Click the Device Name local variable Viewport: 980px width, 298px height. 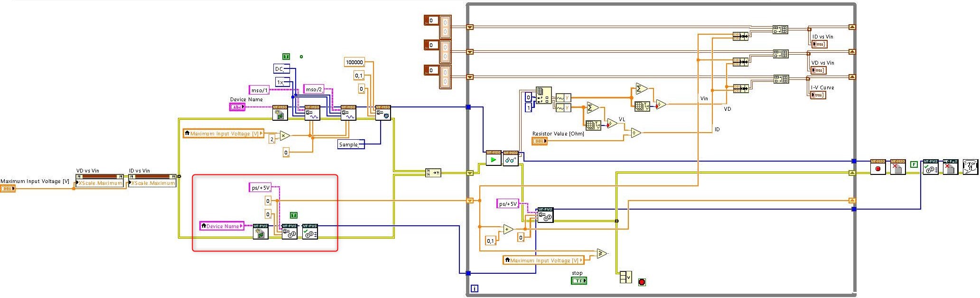coord(222,226)
